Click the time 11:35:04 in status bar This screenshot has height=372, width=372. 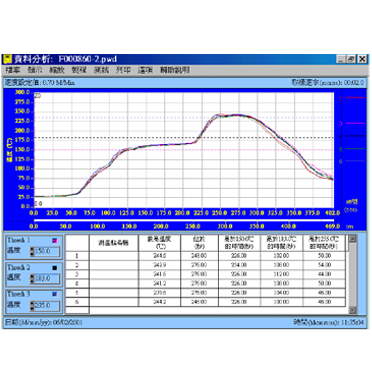click(x=353, y=323)
